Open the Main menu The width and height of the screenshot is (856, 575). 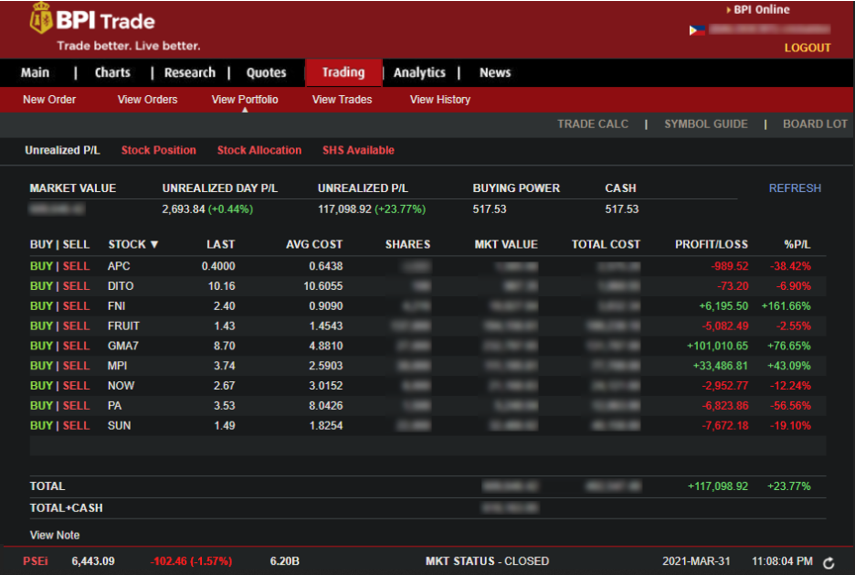[x=35, y=73]
